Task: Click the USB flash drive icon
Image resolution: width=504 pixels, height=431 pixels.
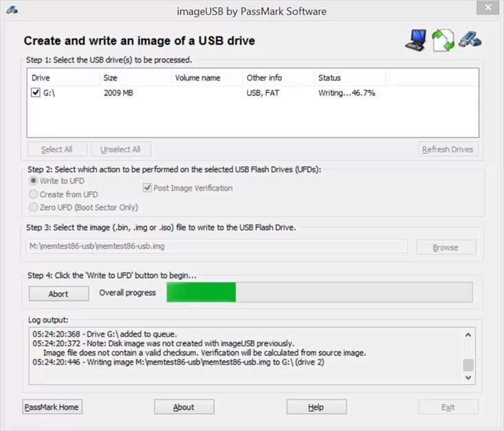Action: point(470,39)
